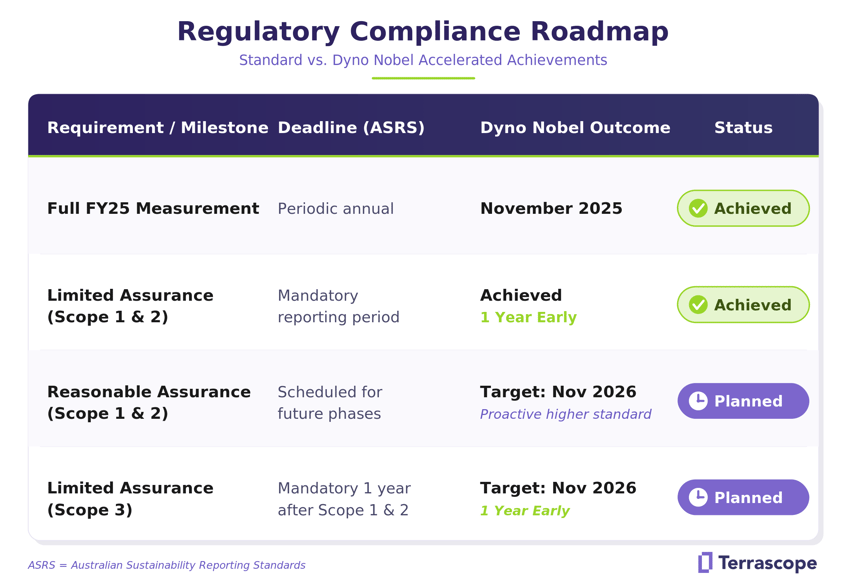Select the Mandatory reporting period cell

coord(338,306)
